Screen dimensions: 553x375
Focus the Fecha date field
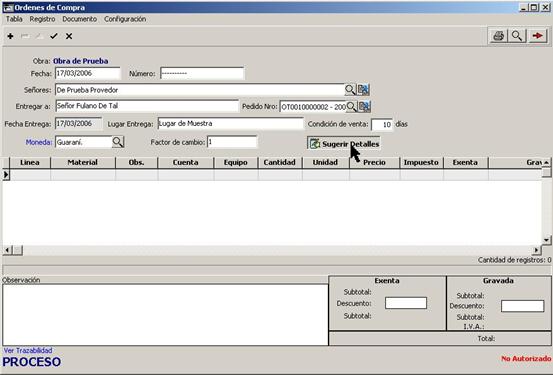click(87, 73)
